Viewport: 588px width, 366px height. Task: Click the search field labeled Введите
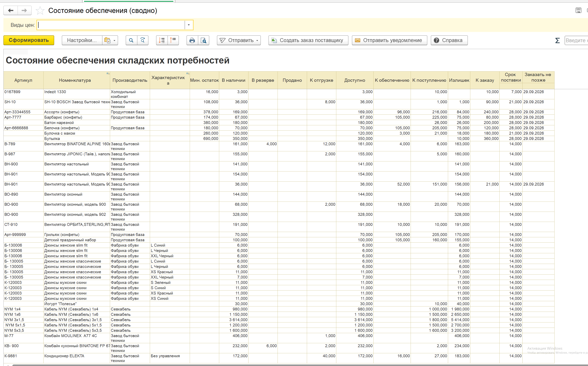(576, 40)
